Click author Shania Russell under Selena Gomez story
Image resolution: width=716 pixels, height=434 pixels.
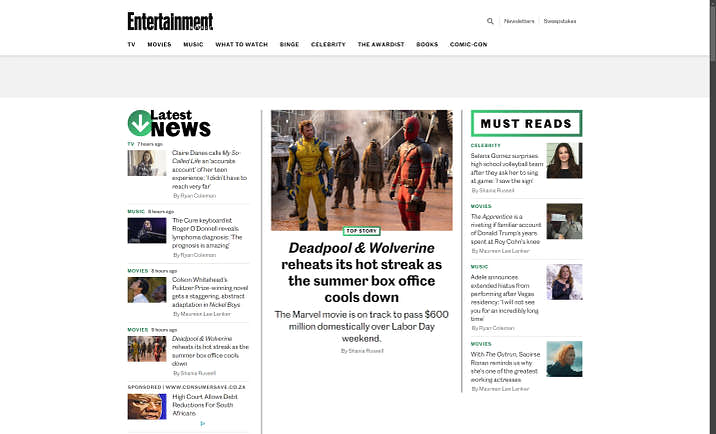pyautogui.click(x=496, y=191)
